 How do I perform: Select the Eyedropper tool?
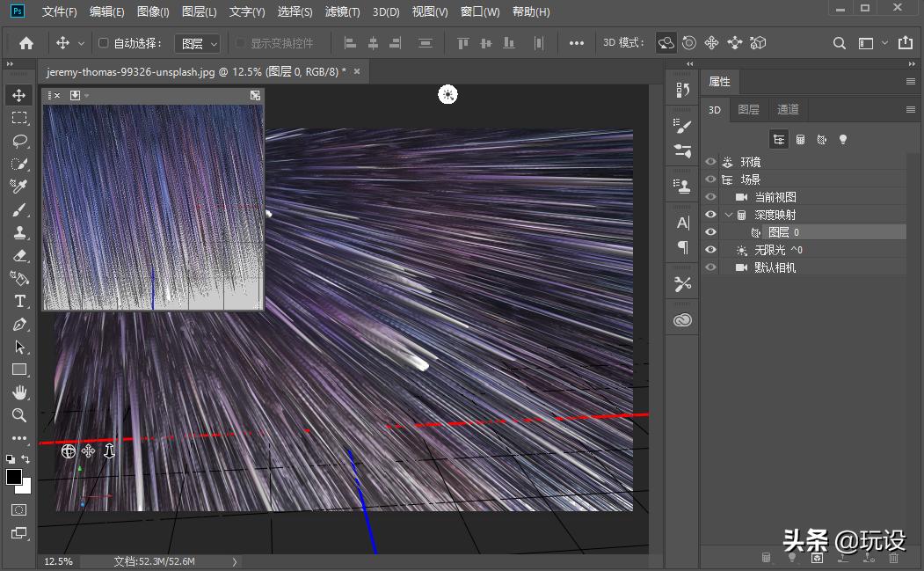(x=19, y=187)
